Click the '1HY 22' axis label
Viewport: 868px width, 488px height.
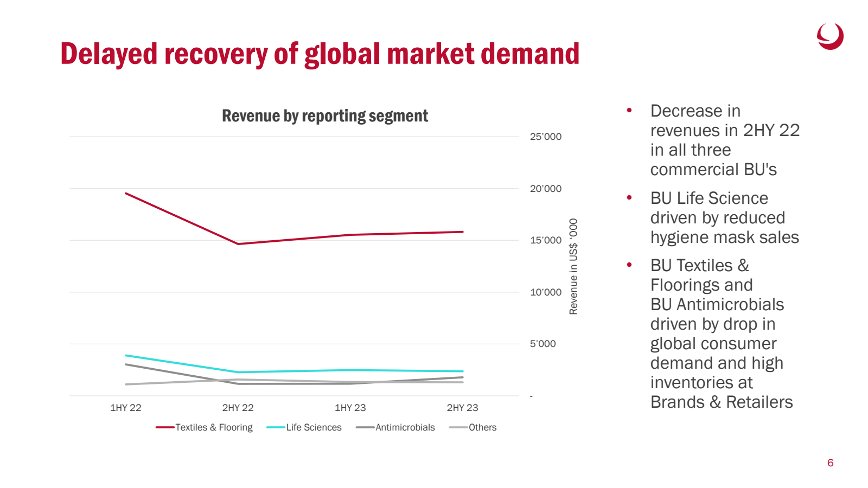coord(126,408)
